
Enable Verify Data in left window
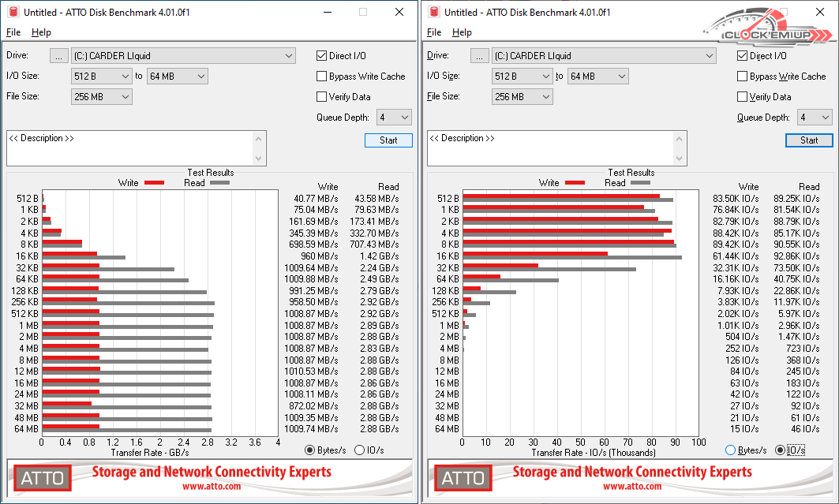(322, 97)
